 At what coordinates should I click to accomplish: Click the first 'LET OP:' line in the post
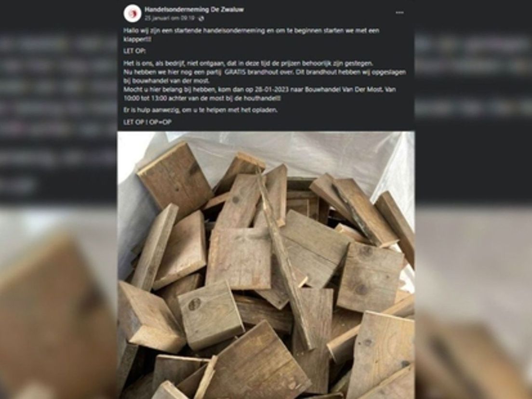click(134, 51)
